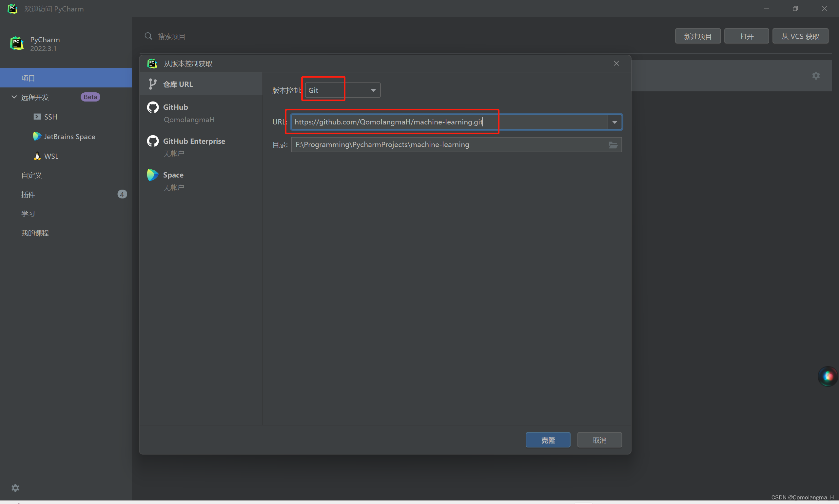The image size is (839, 504).
Task: Select JetBrains Space in remote development
Action: [69, 136]
